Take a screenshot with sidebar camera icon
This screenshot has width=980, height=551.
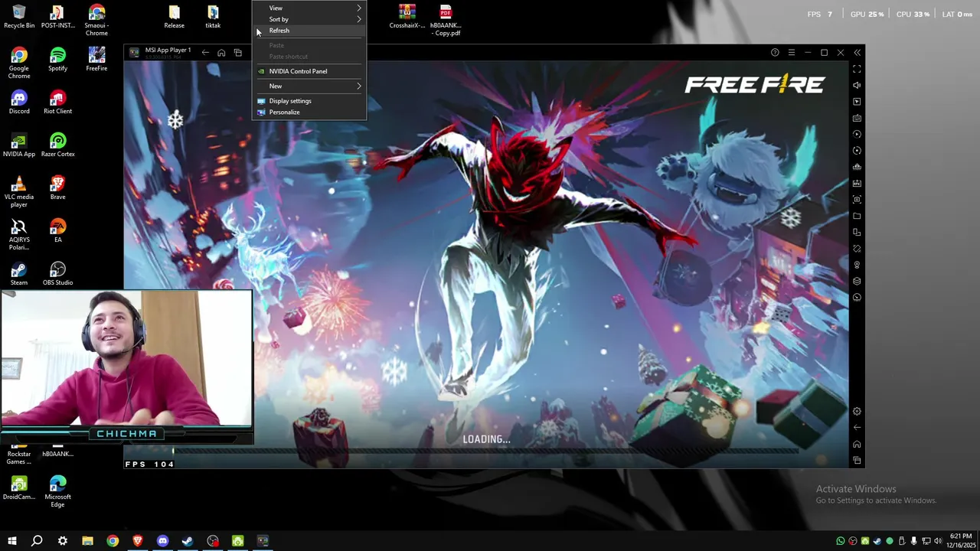[x=857, y=200]
